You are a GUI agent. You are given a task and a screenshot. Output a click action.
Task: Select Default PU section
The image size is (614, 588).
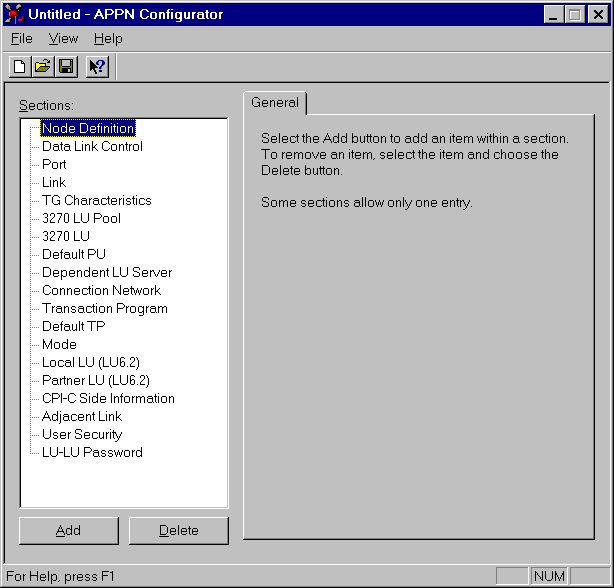point(74,254)
